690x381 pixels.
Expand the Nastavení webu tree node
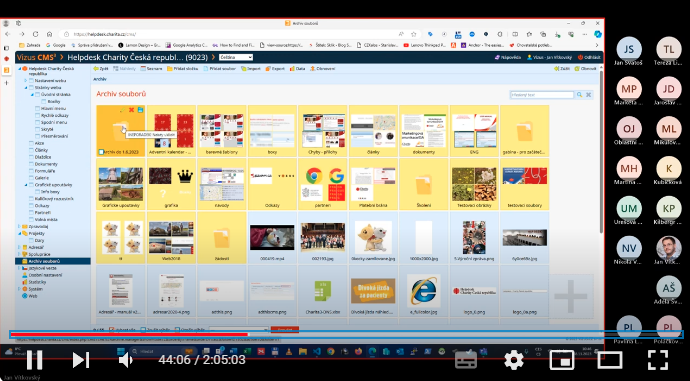26,81
